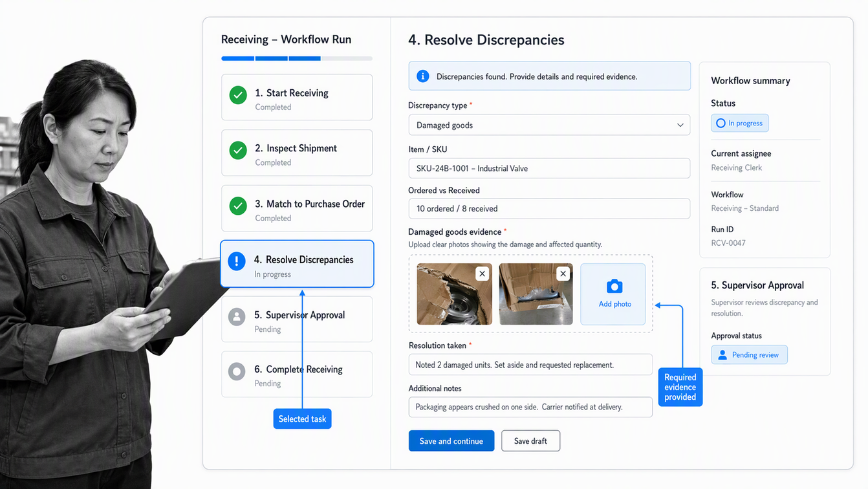
Task: Click the In progress status label text
Action: pyautogui.click(x=745, y=123)
